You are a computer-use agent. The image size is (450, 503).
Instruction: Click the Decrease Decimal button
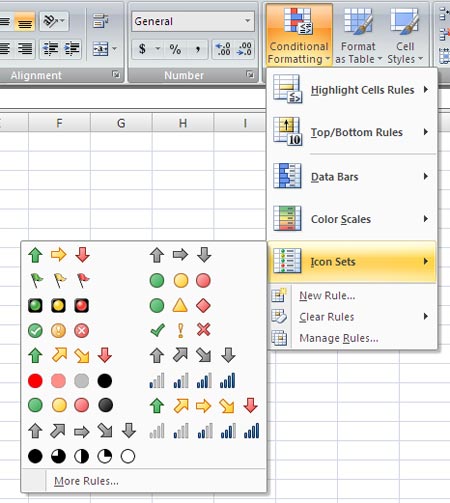coord(244,49)
